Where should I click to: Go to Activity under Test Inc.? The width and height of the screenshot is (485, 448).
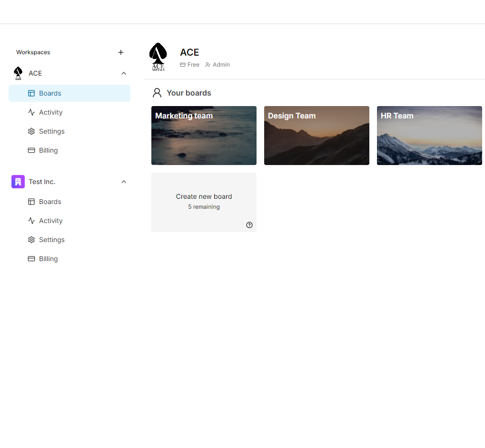(x=69, y=221)
